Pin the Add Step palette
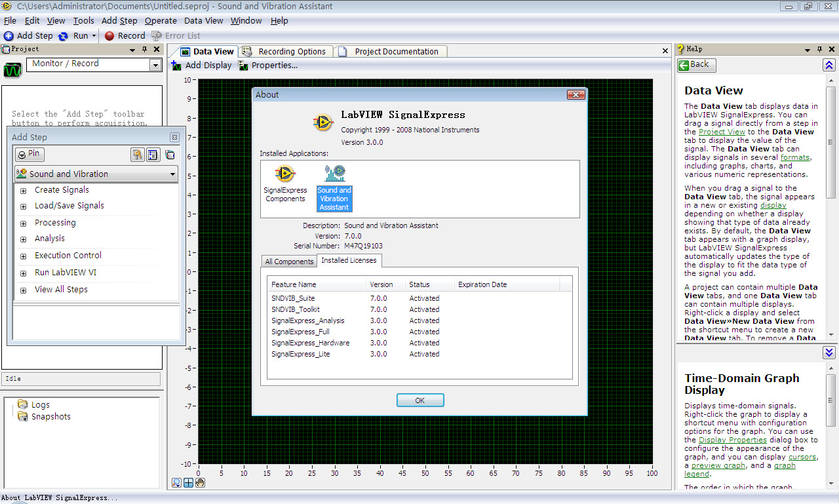The width and height of the screenshot is (839, 504). click(30, 154)
